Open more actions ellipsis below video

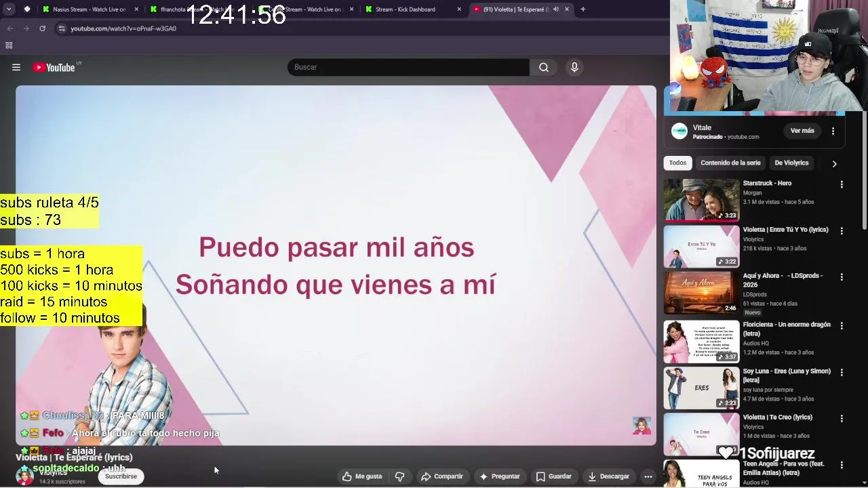pyautogui.click(x=648, y=476)
